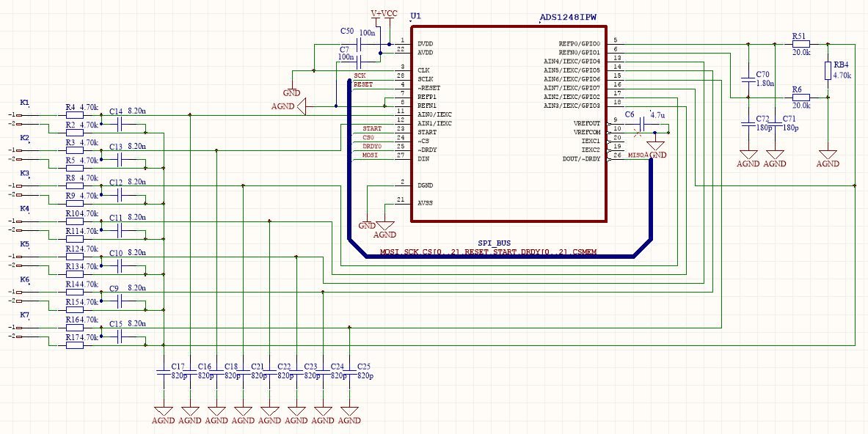Click the START net label
Screen dimensions: 868x434
tap(371, 128)
